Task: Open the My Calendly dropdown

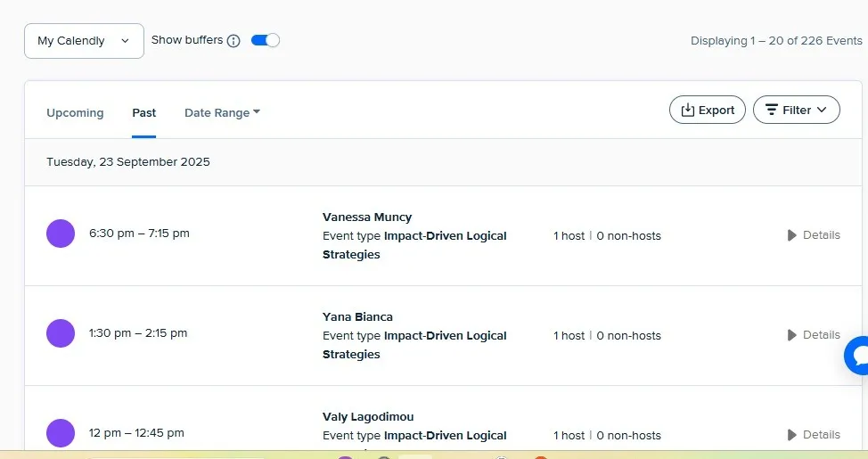Action: coord(84,41)
